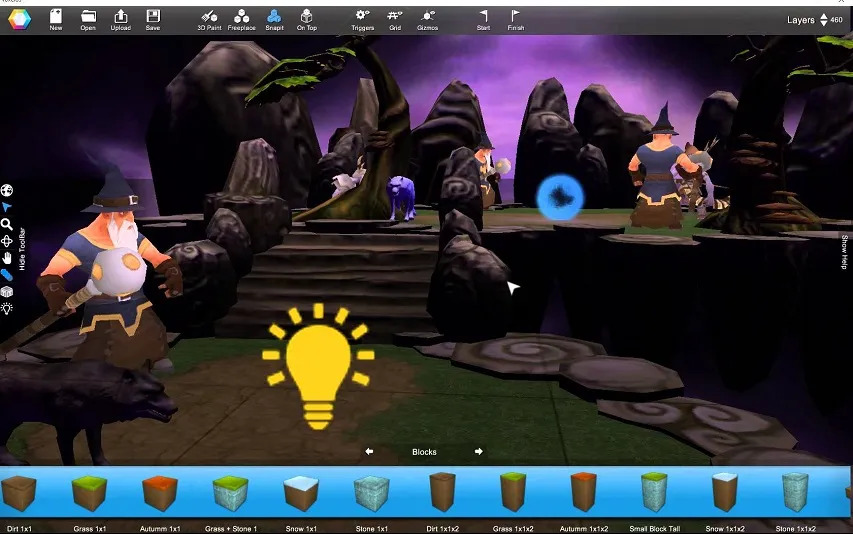Pick the Stone 1x1 block
The width and height of the screenshot is (853, 534).
click(372, 493)
